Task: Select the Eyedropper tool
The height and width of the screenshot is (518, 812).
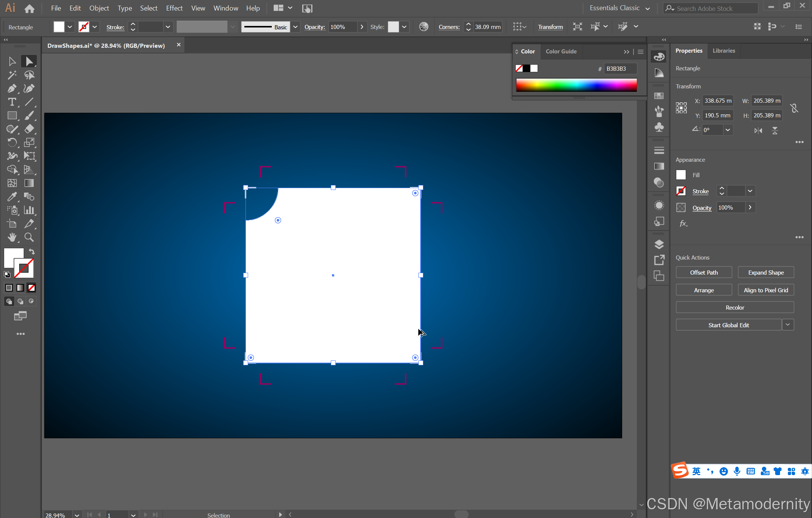Action: pos(12,197)
